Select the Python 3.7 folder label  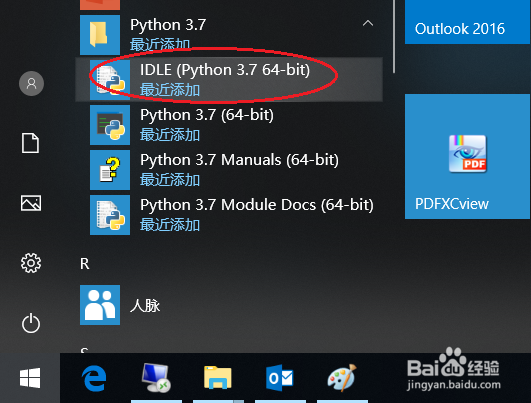click(168, 25)
